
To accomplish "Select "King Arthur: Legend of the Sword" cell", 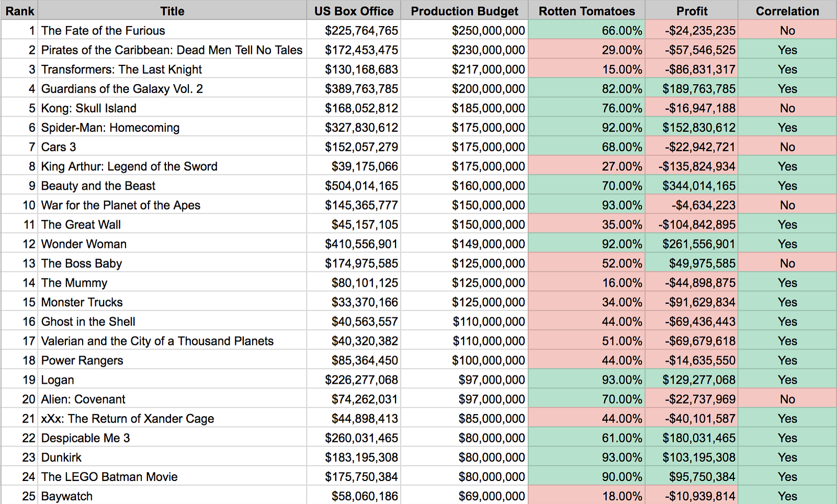I will [172, 166].
